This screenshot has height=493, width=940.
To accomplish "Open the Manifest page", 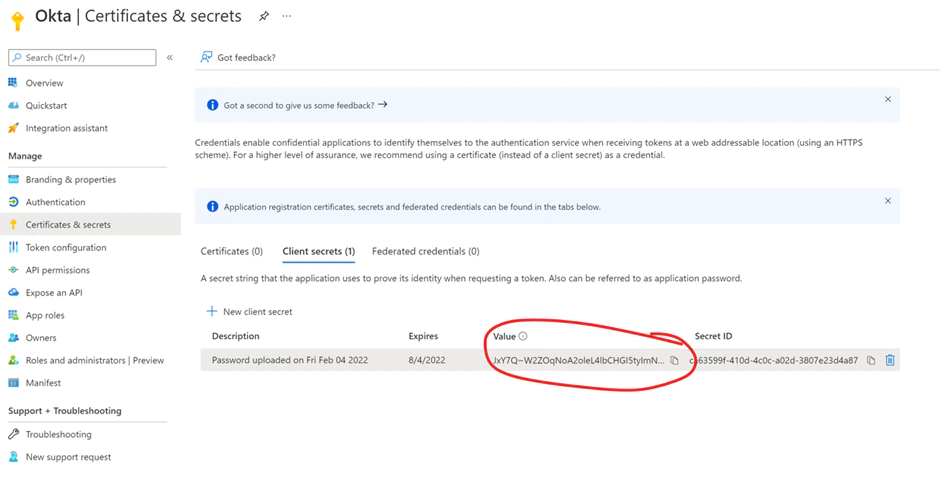I will pos(43,383).
